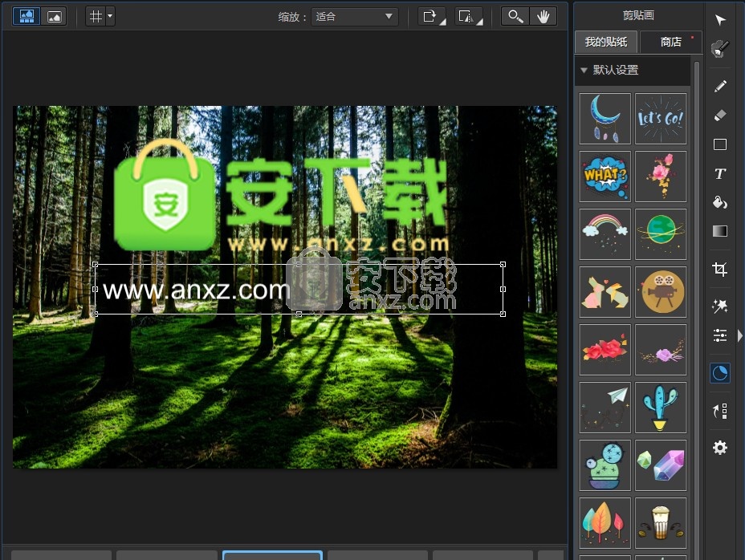This screenshot has width=745, height=560.
Task: Choose the colorful leaves sticker
Action: 605,523
